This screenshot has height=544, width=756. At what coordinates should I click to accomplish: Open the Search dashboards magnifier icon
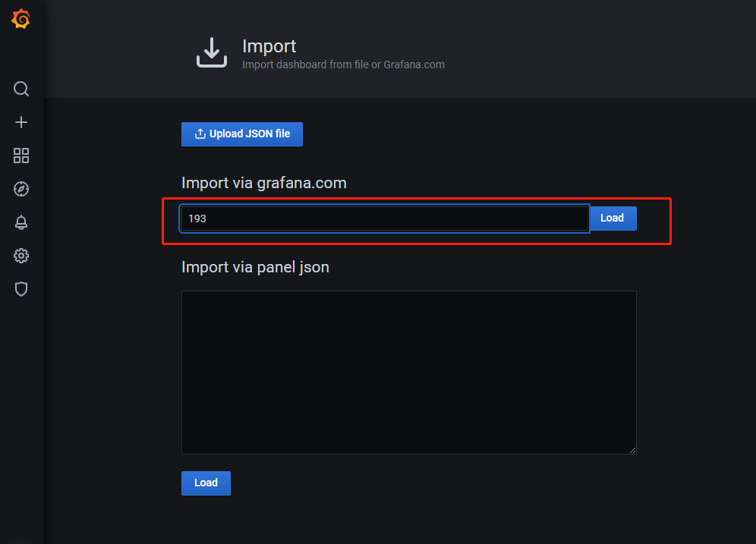(21, 89)
